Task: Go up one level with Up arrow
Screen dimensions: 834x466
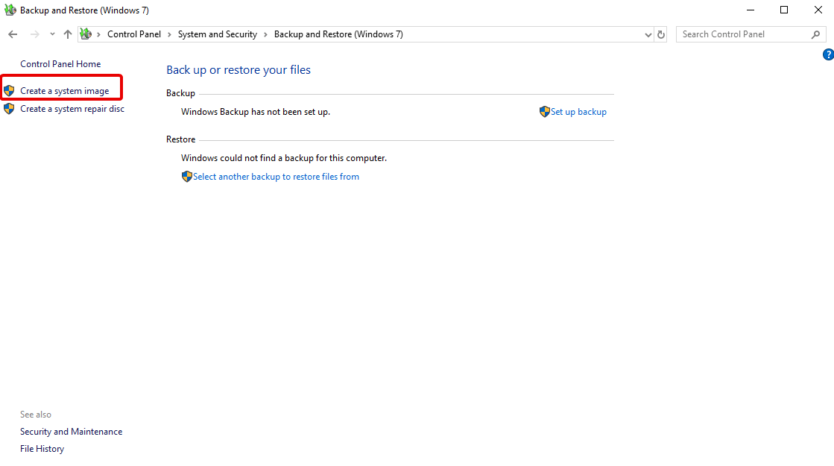Action: 67,34
